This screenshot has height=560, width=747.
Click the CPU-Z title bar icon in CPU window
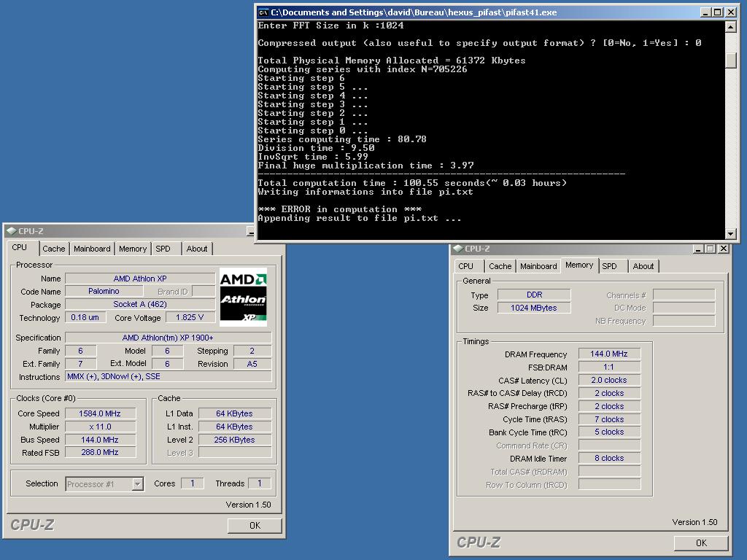coord(12,231)
